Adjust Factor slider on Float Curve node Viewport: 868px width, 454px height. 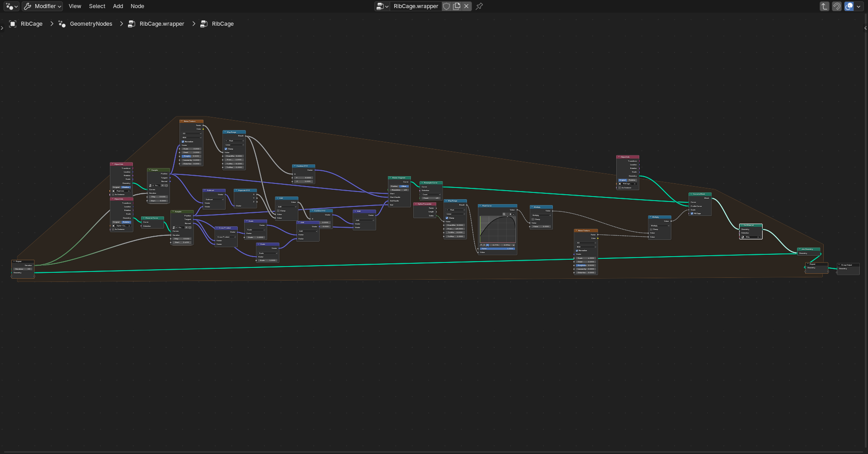(497, 248)
